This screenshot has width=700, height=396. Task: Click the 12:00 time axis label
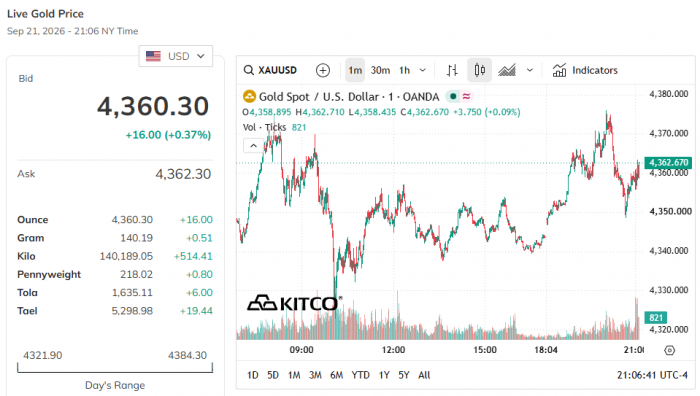(393, 350)
